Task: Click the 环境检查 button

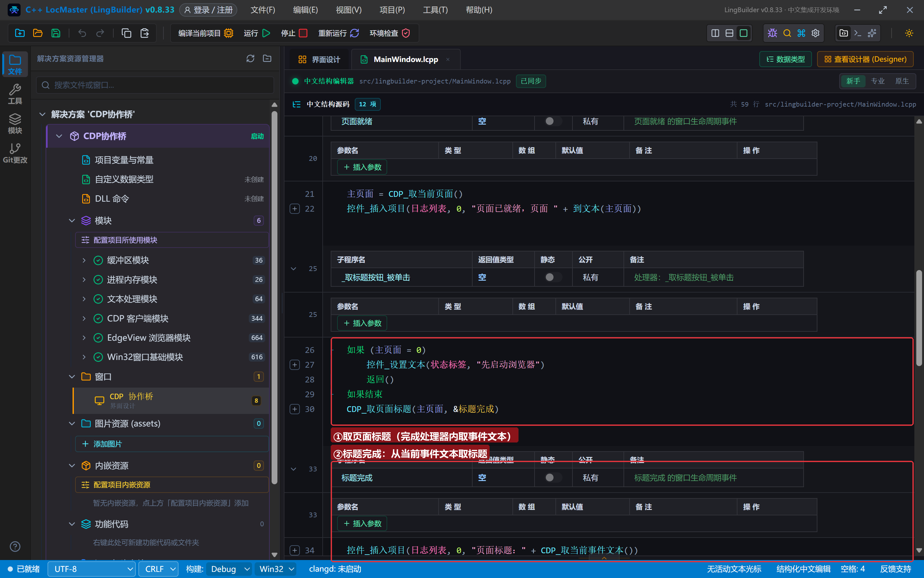Action: click(389, 33)
